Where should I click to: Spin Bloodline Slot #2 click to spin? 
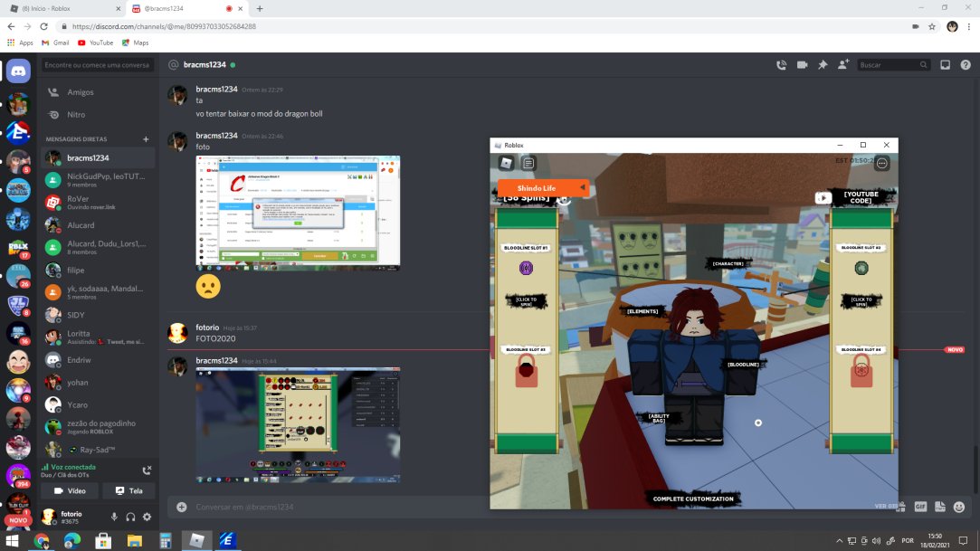861,302
